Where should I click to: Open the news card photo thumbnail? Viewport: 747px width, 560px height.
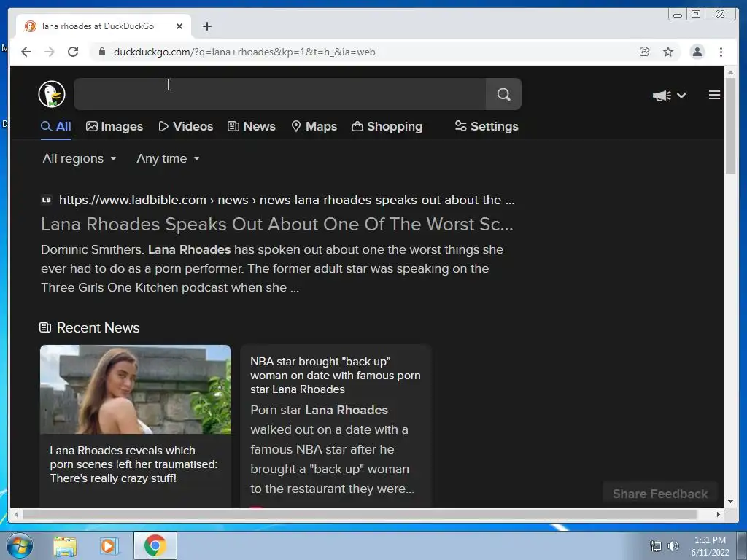(135, 389)
